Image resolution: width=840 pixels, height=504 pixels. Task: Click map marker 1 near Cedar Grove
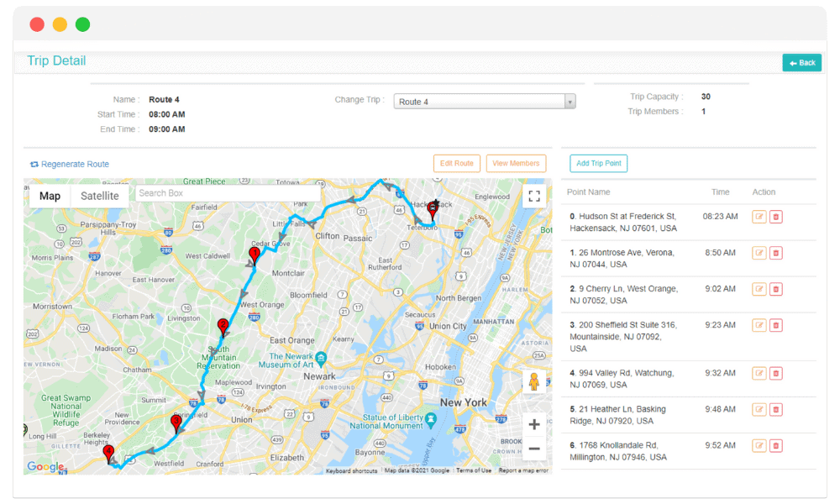255,255
